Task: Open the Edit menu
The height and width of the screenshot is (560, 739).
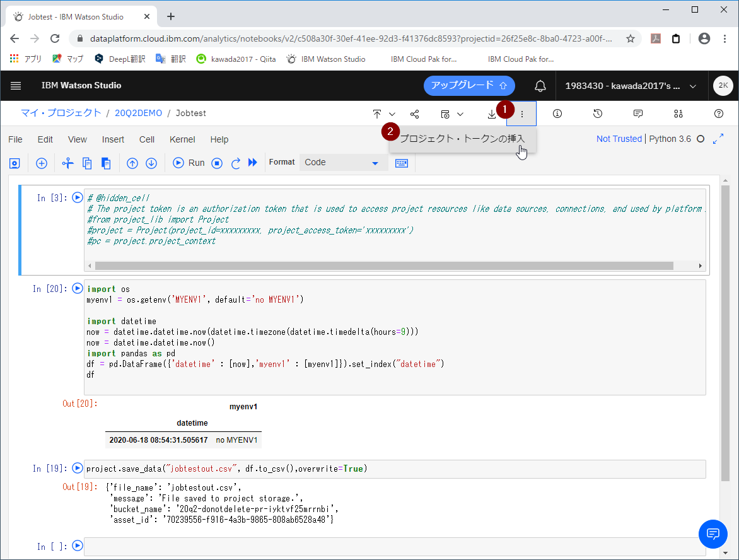Action: pos(45,139)
